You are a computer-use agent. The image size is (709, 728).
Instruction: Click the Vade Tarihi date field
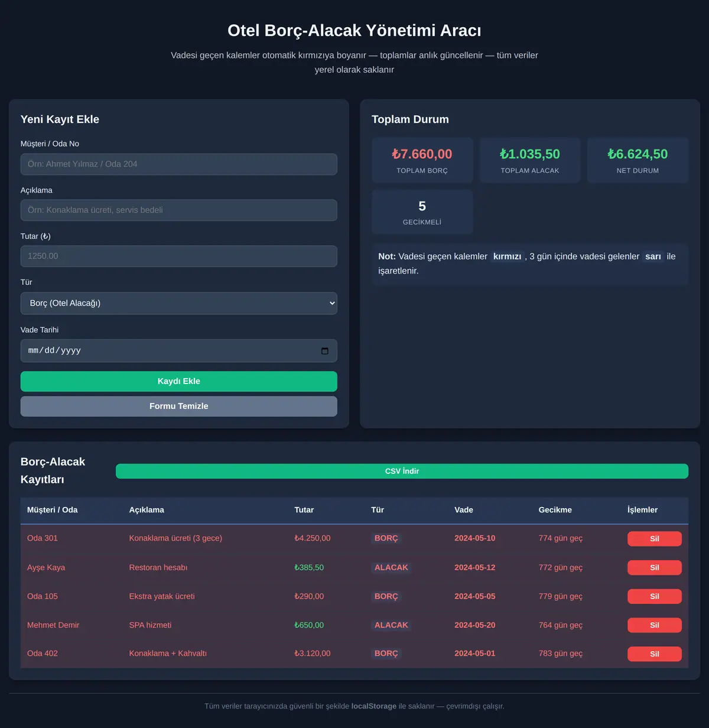179,351
